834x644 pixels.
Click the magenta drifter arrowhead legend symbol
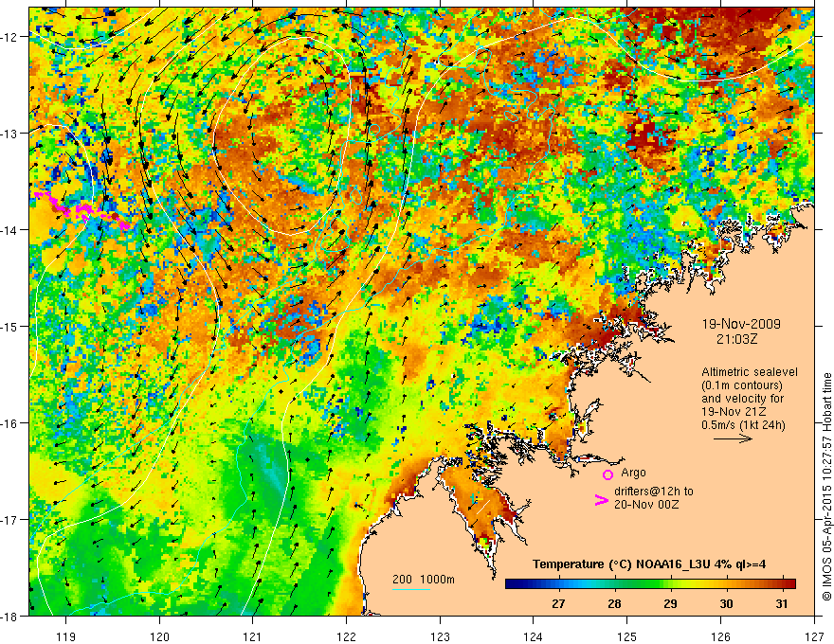[x=601, y=500]
